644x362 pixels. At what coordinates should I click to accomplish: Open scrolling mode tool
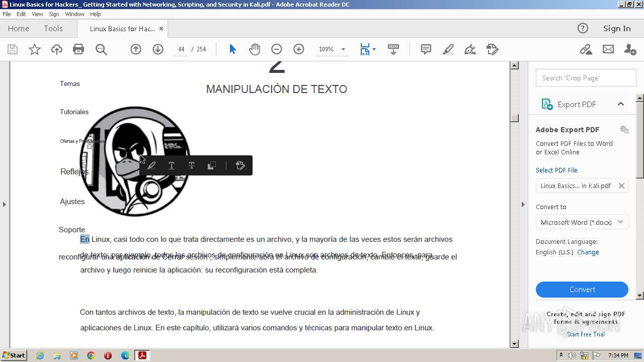(x=393, y=49)
